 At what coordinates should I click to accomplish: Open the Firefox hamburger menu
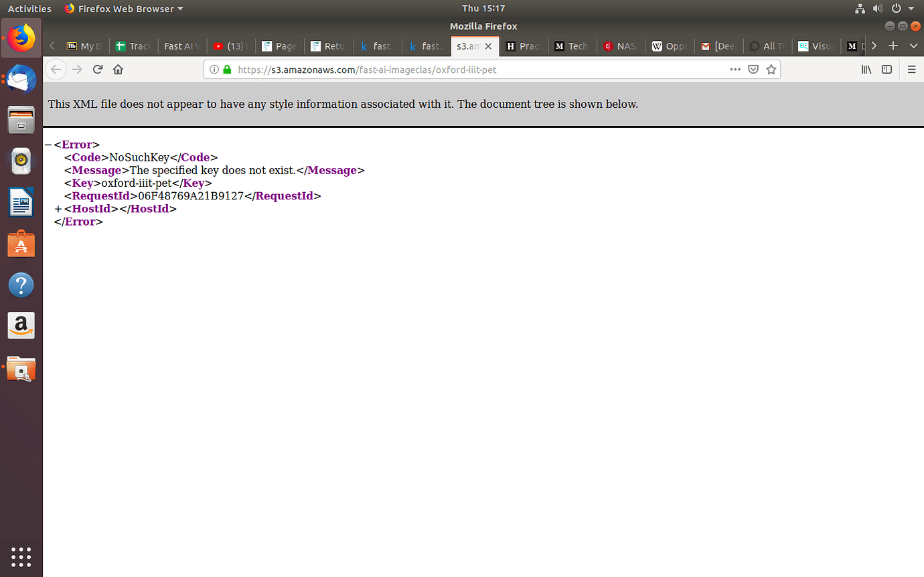(911, 70)
